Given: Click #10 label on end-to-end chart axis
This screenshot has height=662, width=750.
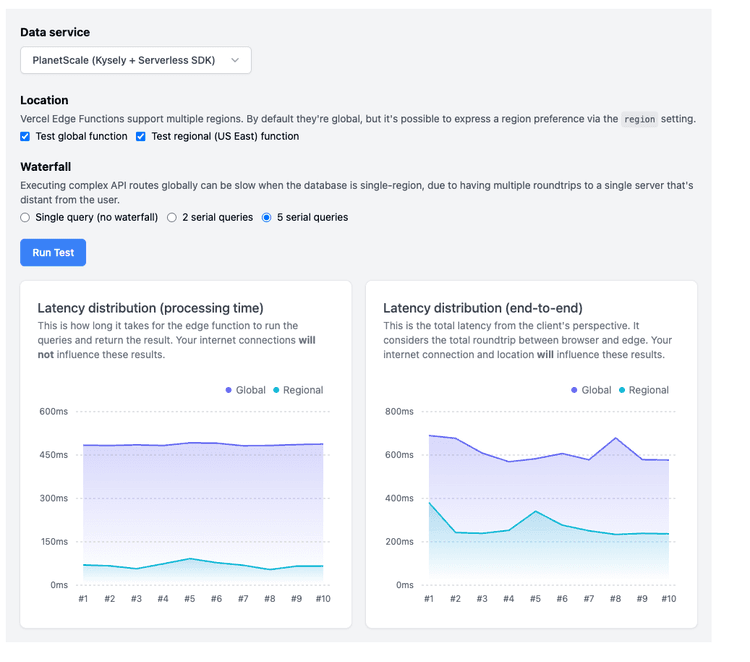Looking at the screenshot, I should click(668, 599).
